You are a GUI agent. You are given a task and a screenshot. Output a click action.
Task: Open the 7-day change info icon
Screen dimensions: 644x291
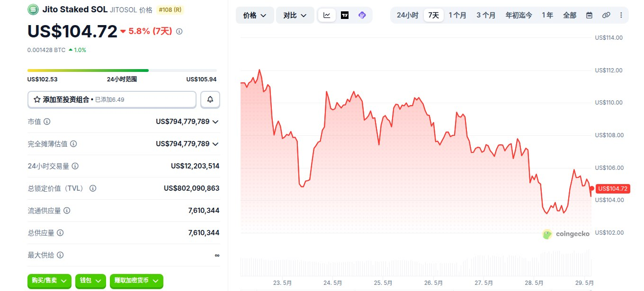(x=179, y=31)
